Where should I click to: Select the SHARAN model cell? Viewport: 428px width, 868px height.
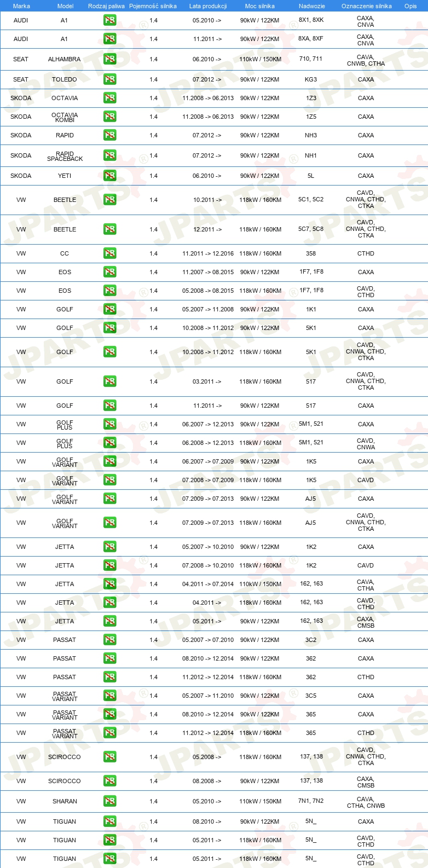[65, 801]
